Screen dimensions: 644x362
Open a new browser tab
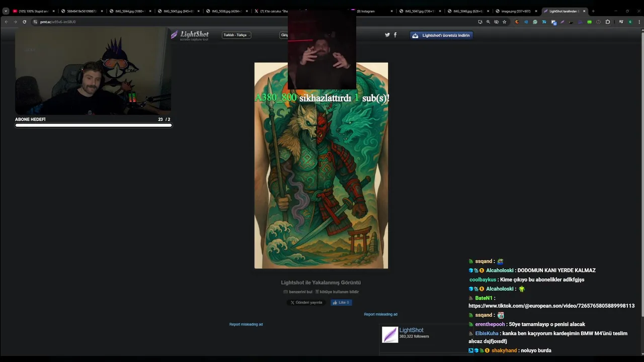click(x=593, y=11)
